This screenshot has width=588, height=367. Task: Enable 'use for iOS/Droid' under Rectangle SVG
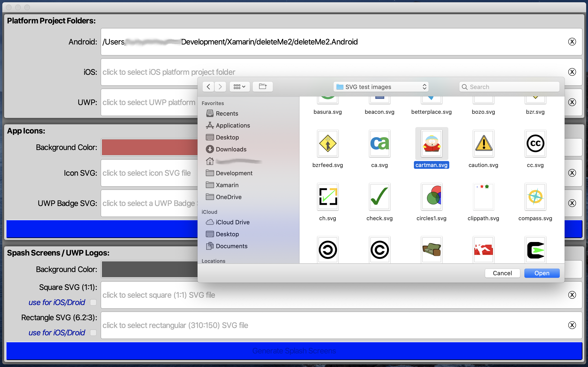[93, 333]
